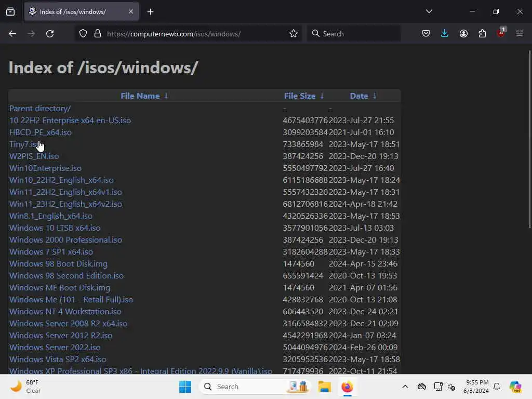Sort the listing by File Size

pos(300,96)
